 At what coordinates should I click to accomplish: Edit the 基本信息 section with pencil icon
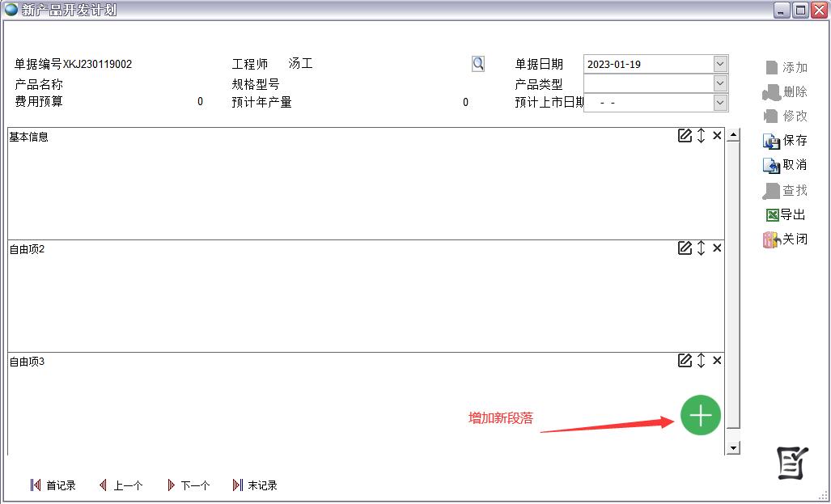point(685,136)
